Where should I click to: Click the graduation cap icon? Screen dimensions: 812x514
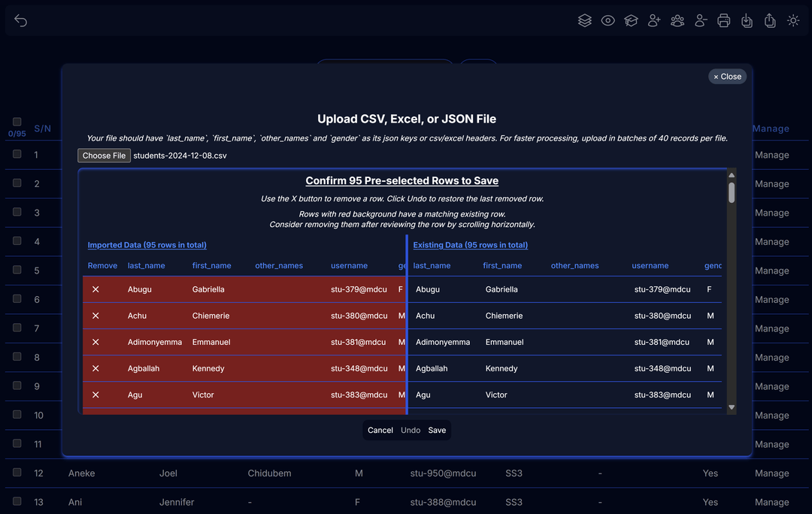(631, 21)
